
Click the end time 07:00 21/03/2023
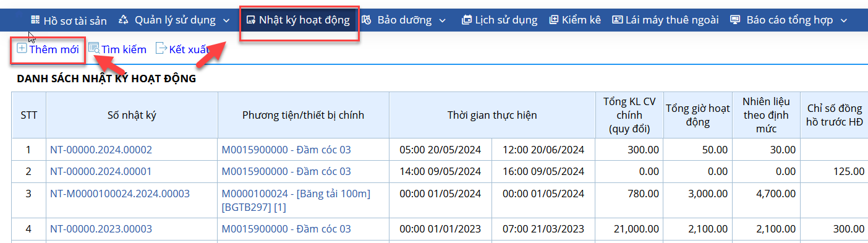pos(543,229)
